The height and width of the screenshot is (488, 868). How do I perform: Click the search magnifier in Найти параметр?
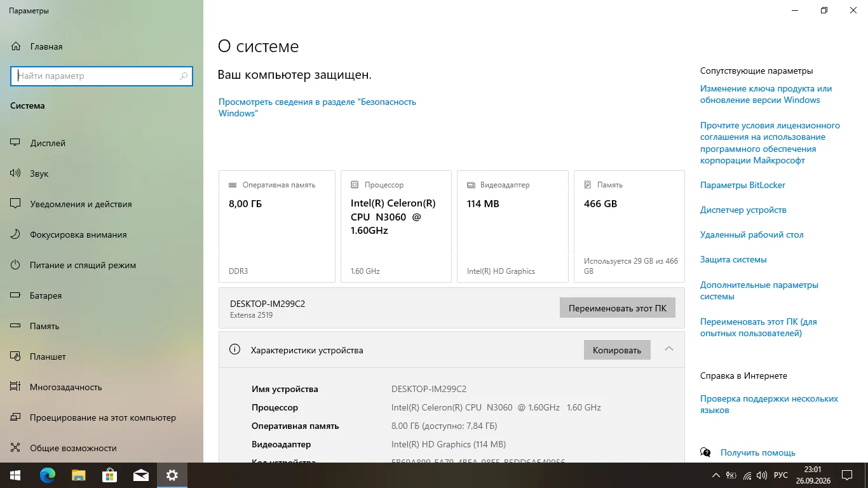184,76
